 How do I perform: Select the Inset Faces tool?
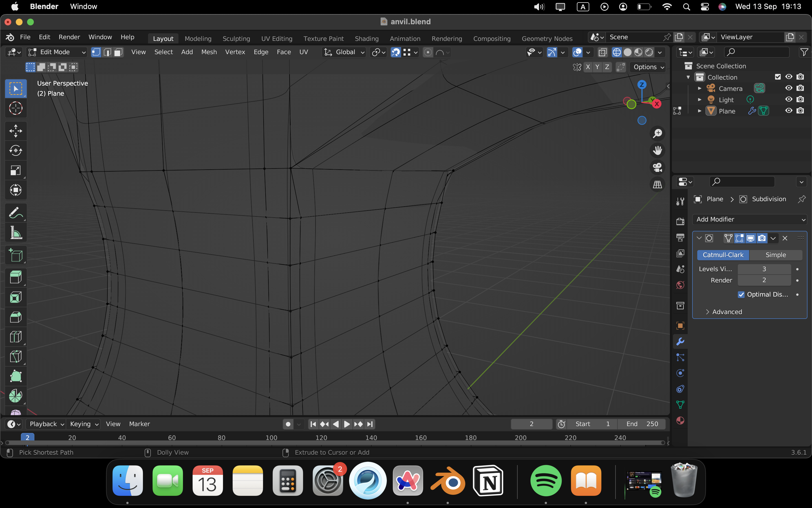pos(16,297)
